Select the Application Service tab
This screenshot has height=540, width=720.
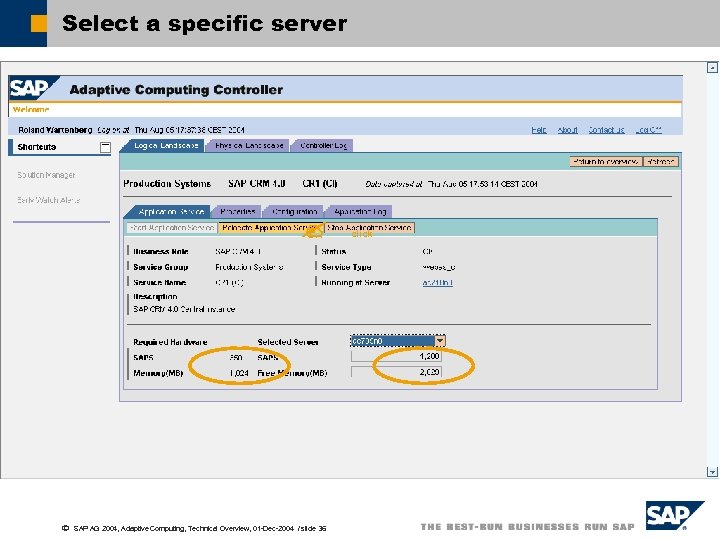point(170,212)
